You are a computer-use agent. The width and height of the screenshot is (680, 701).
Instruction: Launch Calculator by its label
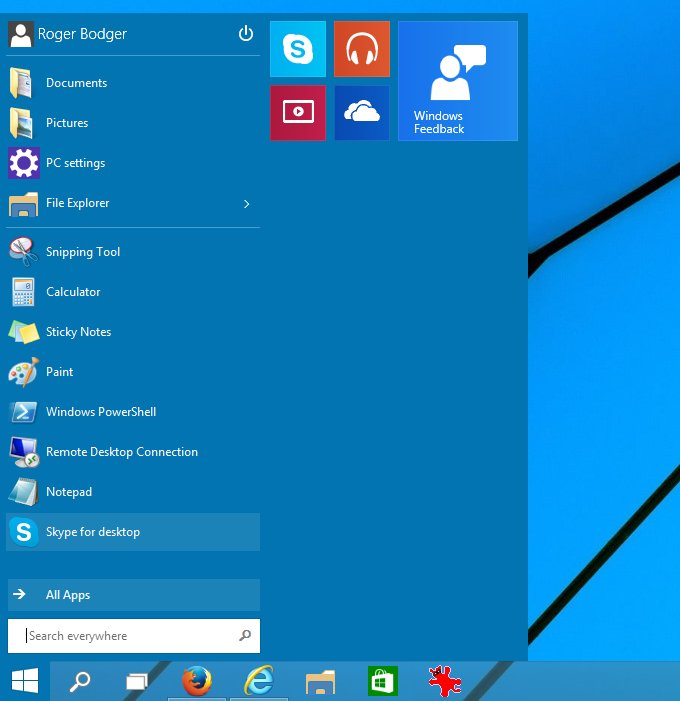73,292
